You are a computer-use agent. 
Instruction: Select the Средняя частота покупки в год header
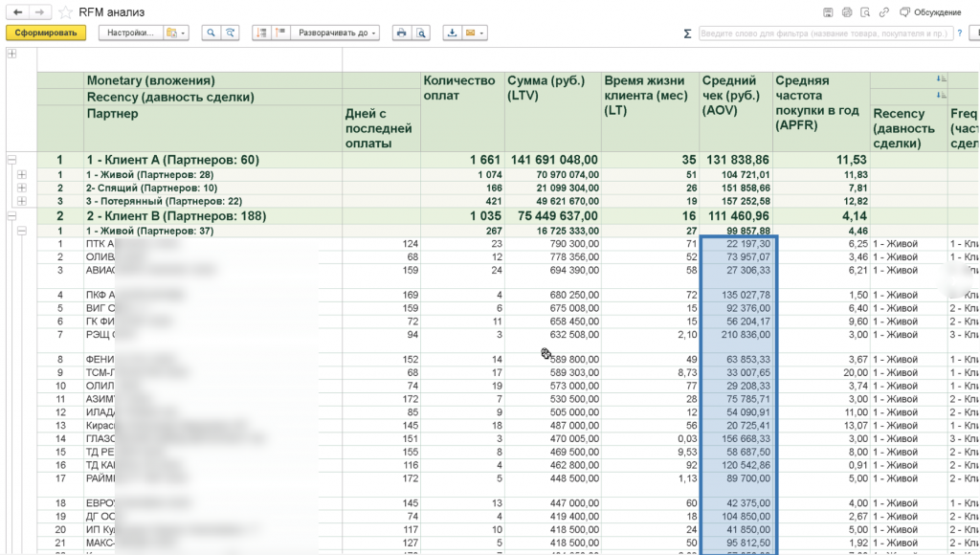tap(821, 112)
